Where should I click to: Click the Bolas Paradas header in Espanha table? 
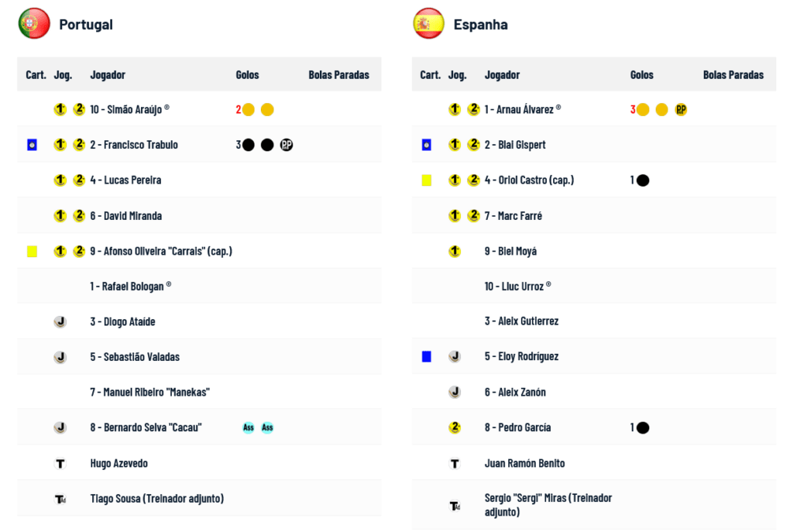734,75
